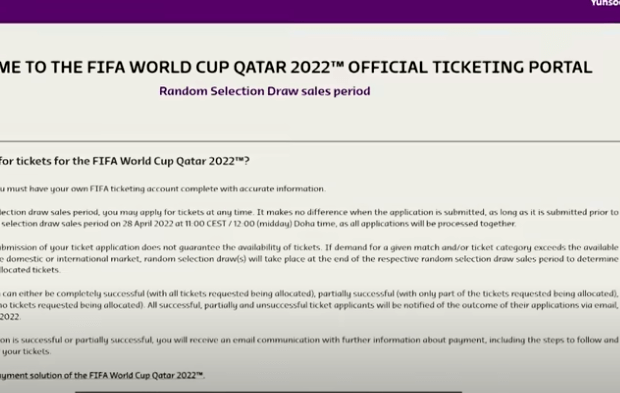The width and height of the screenshot is (620, 393).
Task: Open the Yunso account menu in header
Action: click(x=605, y=3)
